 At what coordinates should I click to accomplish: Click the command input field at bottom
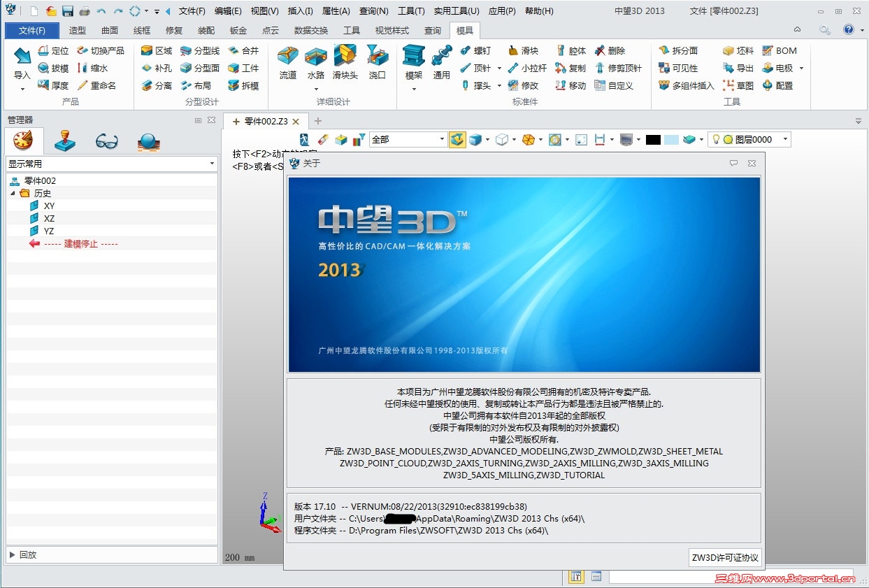click(731, 577)
